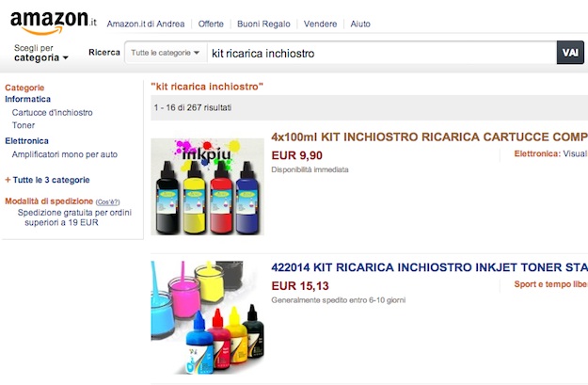
Task: Open Sport e tempo libero department link
Action: (x=551, y=284)
